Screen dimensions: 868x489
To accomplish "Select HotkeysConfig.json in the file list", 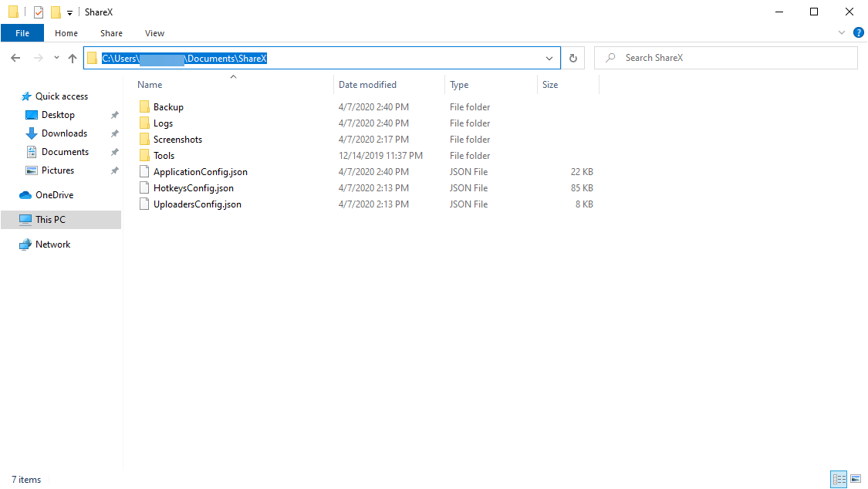I will tap(194, 187).
